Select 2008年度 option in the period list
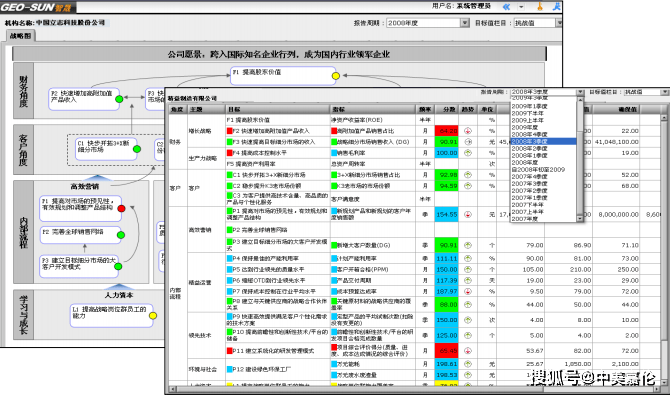This screenshot has width=670, height=395. [x=525, y=162]
